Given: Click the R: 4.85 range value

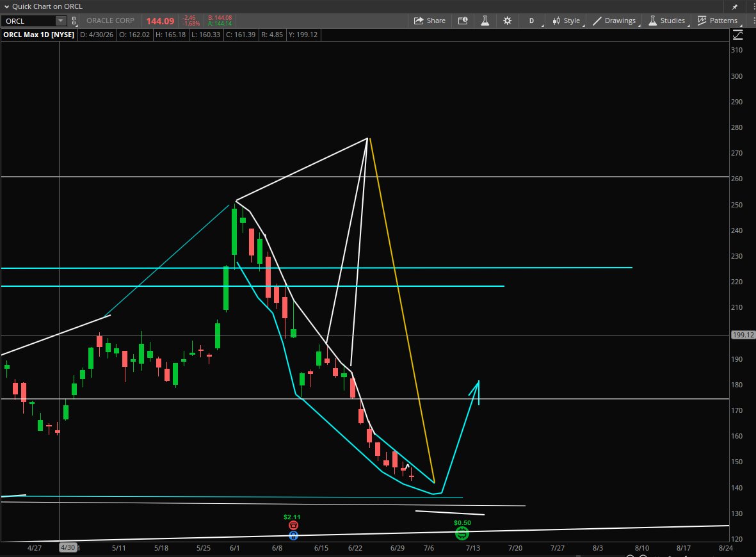Looking at the screenshot, I should [272, 35].
